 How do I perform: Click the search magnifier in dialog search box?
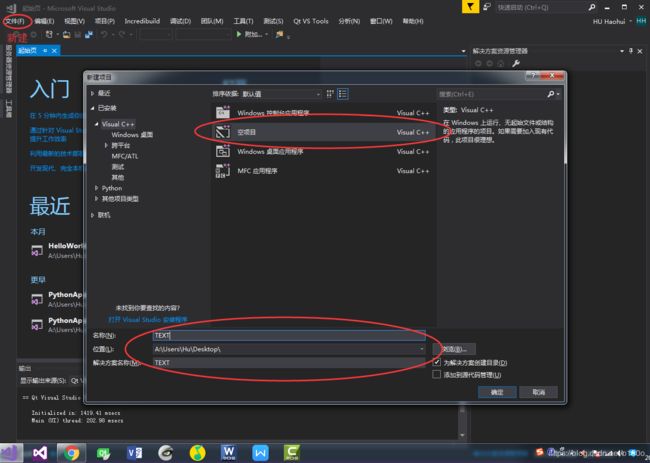pos(551,94)
